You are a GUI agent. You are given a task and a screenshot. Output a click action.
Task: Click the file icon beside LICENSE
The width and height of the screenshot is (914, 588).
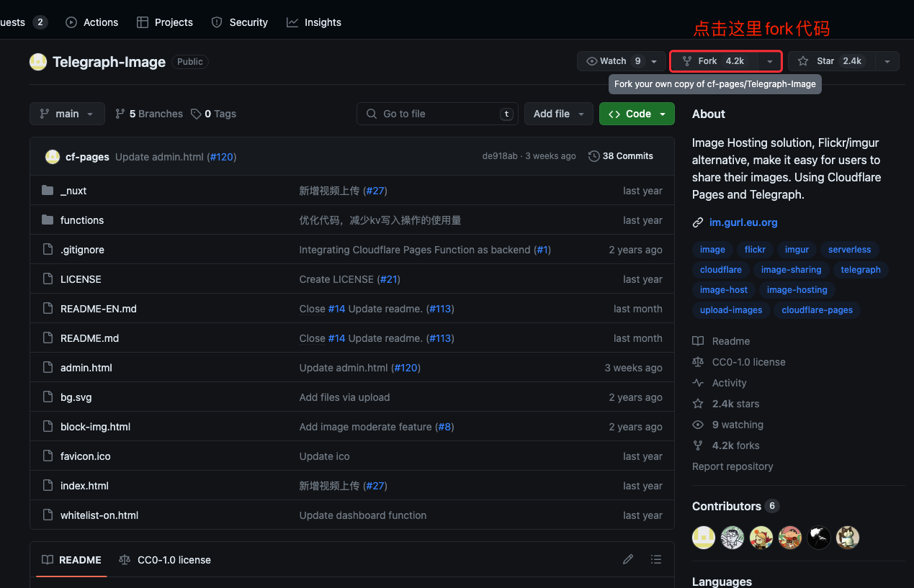[48, 279]
